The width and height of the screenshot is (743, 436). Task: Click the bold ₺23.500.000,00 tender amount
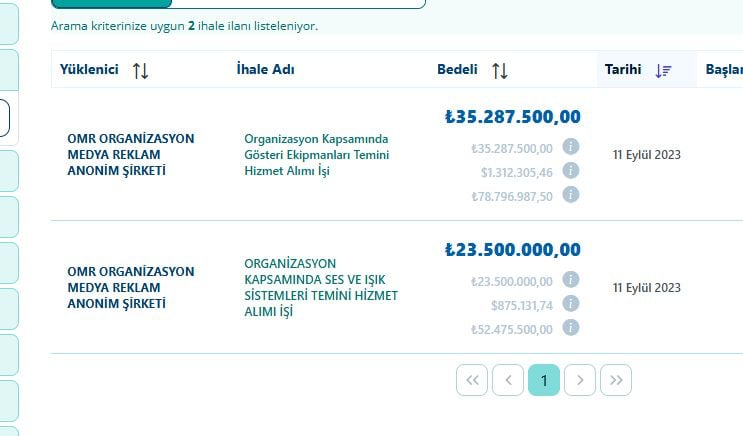512,250
